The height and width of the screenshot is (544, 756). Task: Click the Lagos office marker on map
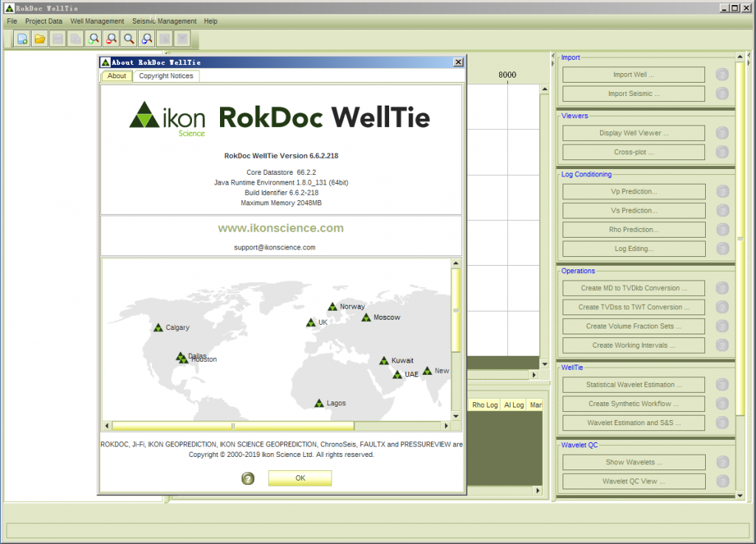tap(319, 403)
